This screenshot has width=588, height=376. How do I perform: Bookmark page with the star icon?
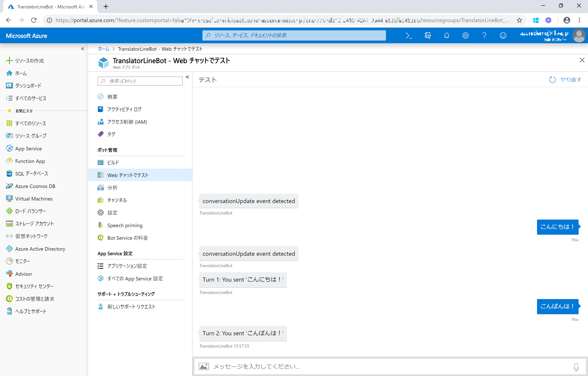519,20
